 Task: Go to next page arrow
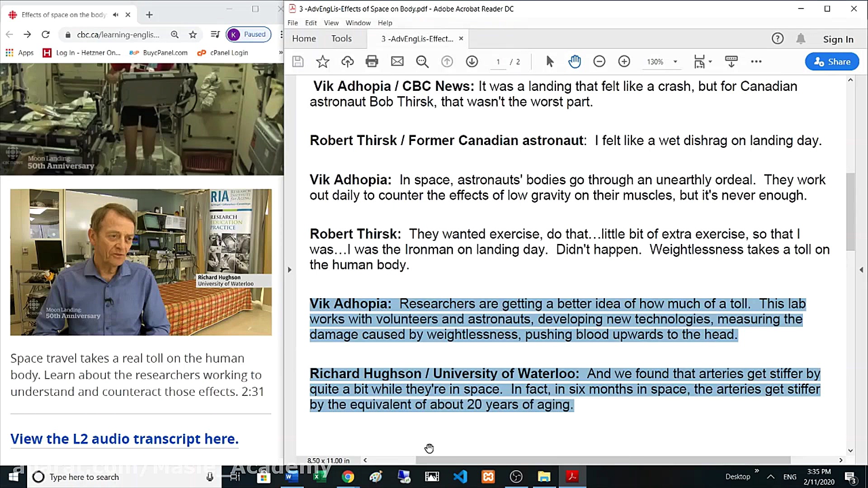tap(472, 61)
